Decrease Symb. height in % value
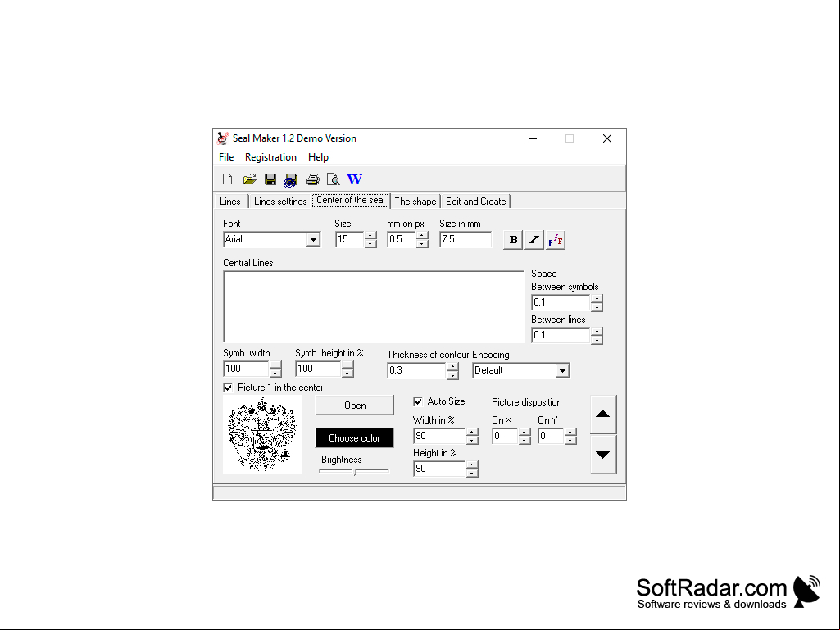This screenshot has height=630, width=840. pos(347,373)
